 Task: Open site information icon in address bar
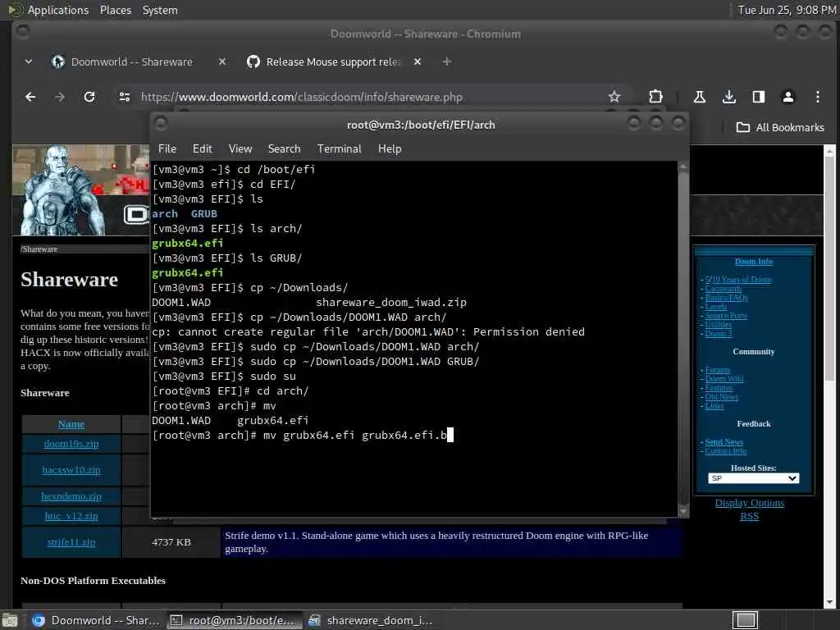125,97
